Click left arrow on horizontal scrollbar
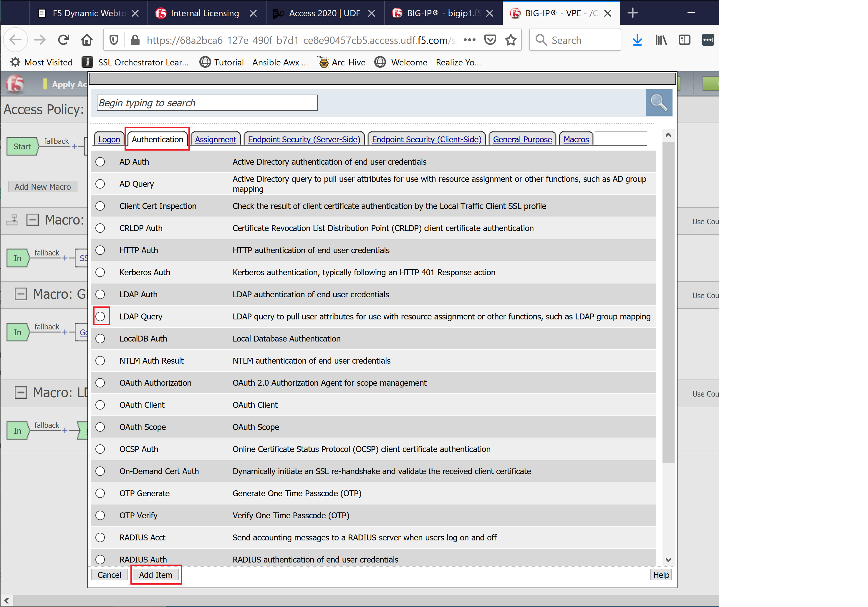Image resolution: width=868 pixels, height=607 pixels. point(6,601)
